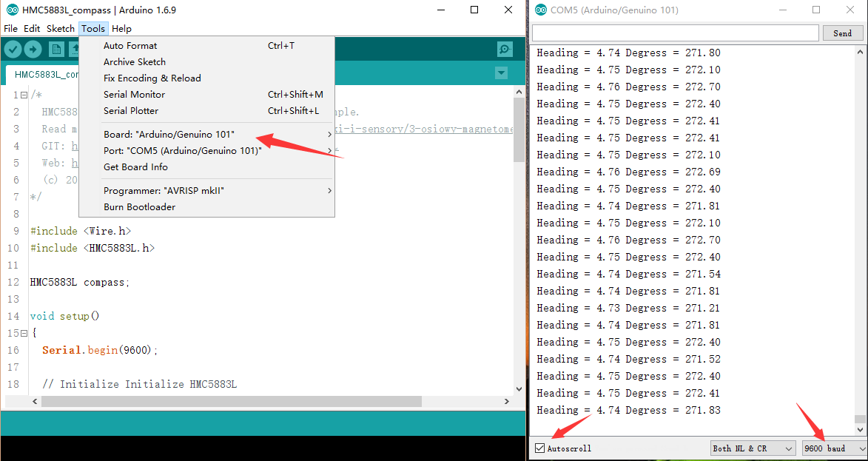The image size is (868, 461).
Task: Collapse the setup function fold at line 15
Action: click(24, 333)
